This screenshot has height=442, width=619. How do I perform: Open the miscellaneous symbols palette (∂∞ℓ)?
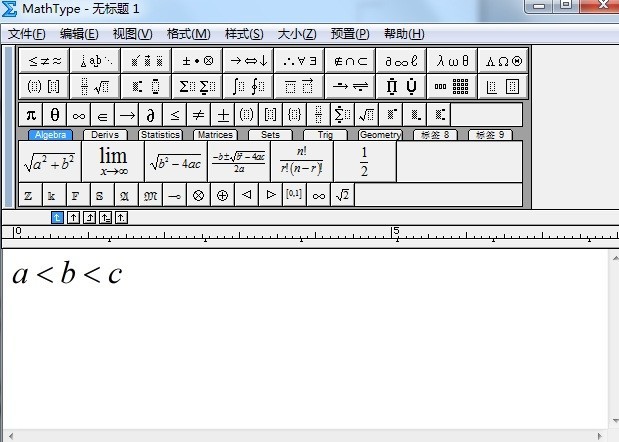(x=401, y=61)
